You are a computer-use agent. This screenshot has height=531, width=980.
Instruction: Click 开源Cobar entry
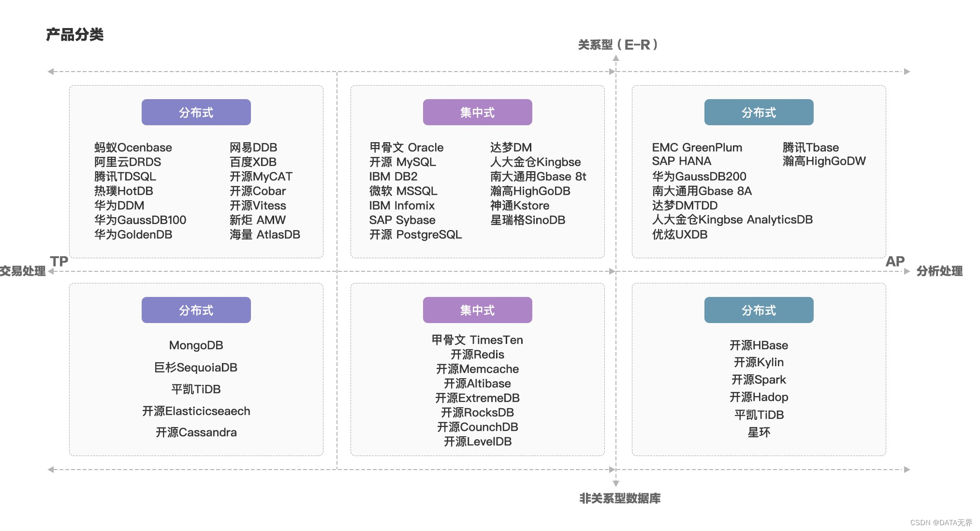pyautogui.click(x=258, y=191)
